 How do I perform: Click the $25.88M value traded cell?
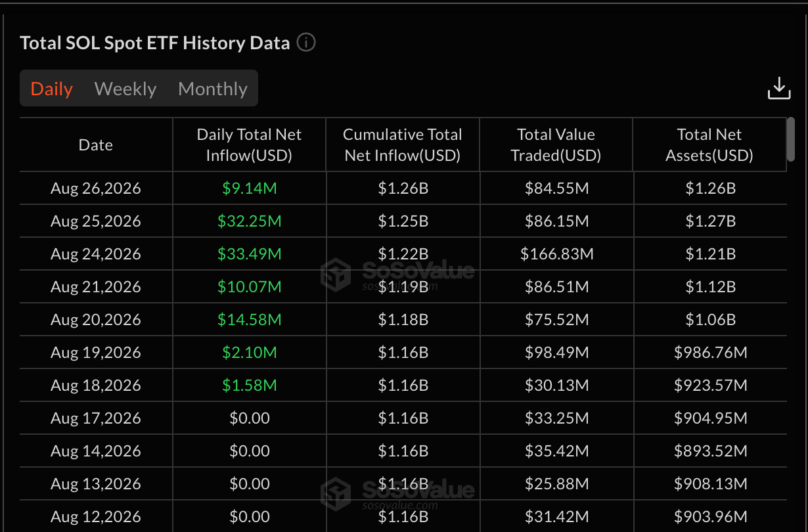tap(556, 484)
